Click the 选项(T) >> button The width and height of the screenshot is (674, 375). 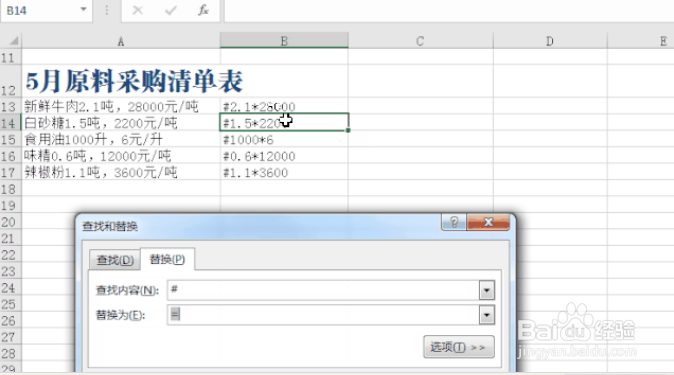(459, 347)
